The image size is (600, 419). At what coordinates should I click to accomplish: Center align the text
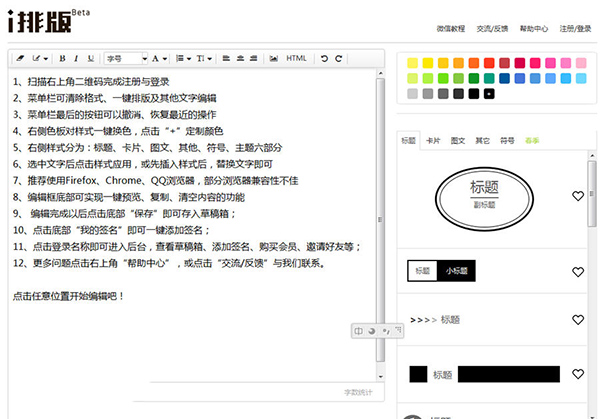click(240, 59)
